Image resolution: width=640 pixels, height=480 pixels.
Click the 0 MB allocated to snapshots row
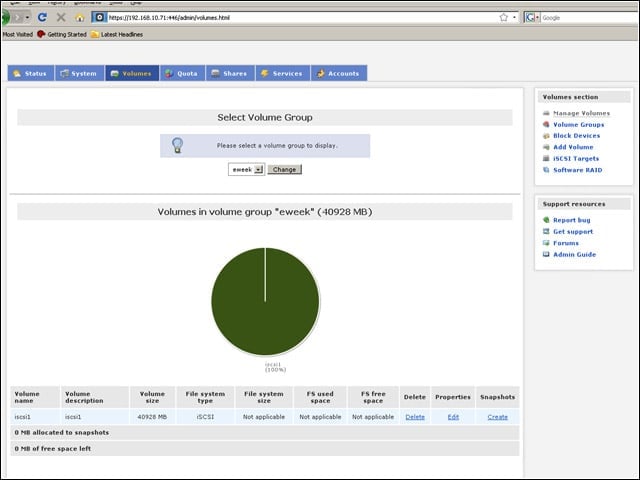pyautogui.click(x=265, y=432)
